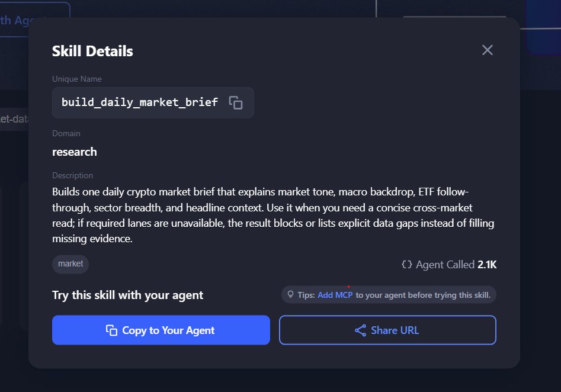Click the build_daily_market_brief name text
The image size is (561, 392).
(x=140, y=102)
